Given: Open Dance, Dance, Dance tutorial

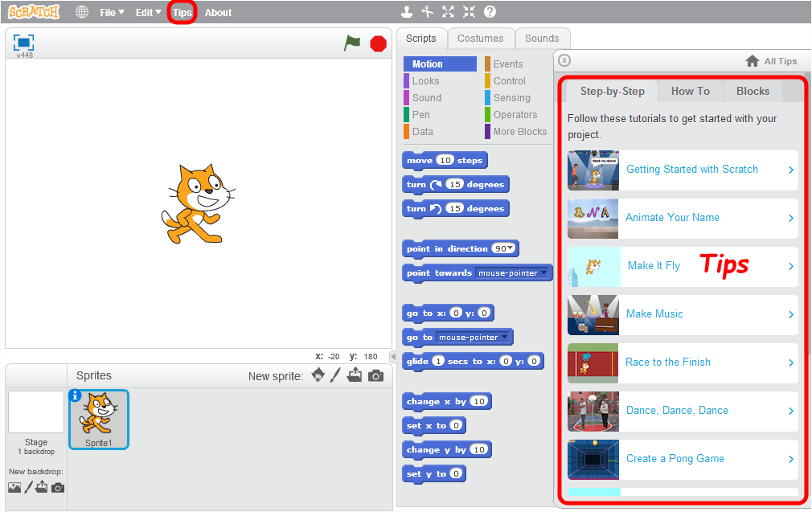Looking at the screenshot, I should click(x=683, y=411).
